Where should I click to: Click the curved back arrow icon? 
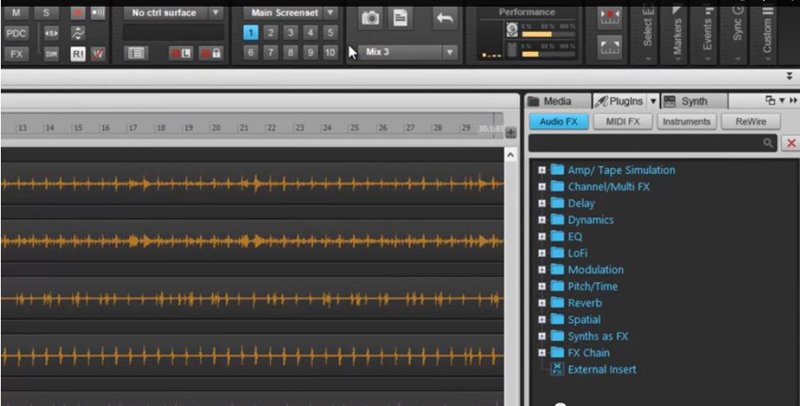point(444,18)
